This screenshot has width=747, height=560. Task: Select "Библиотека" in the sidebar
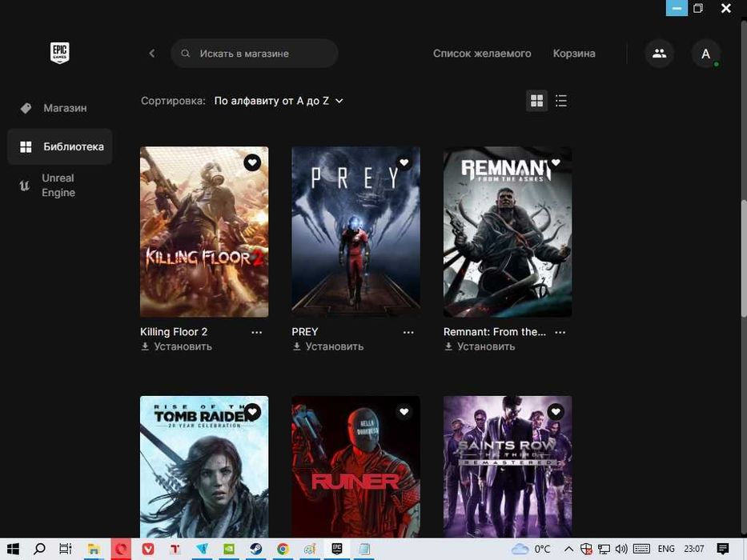click(59, 146)
